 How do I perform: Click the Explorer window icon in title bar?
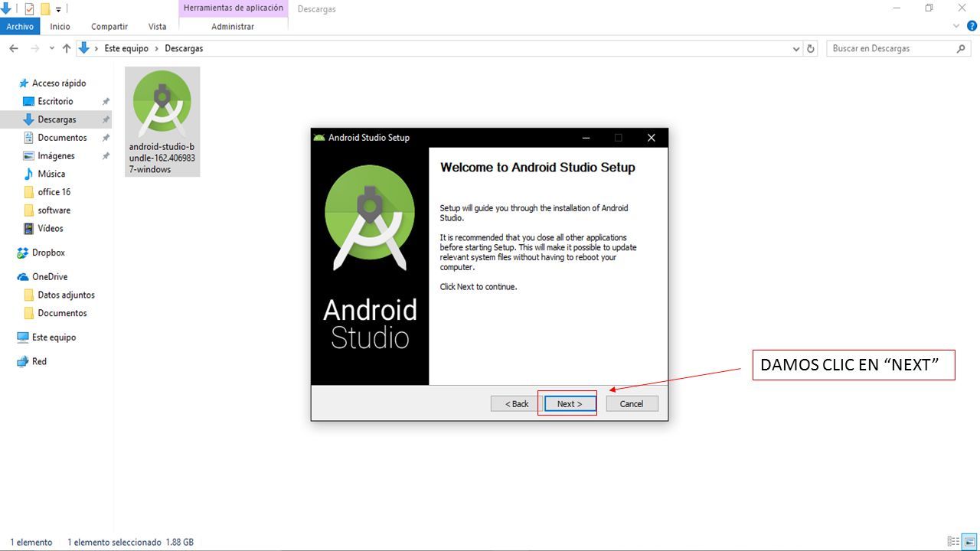click(x=6, y=8)
